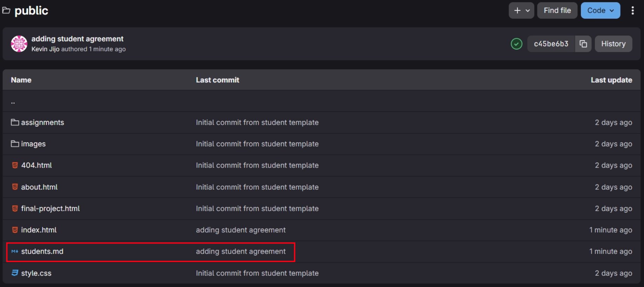Click the Last commit column header
Image resolution: width=644 pixels, height=287 pixels.
pos(218,80)
